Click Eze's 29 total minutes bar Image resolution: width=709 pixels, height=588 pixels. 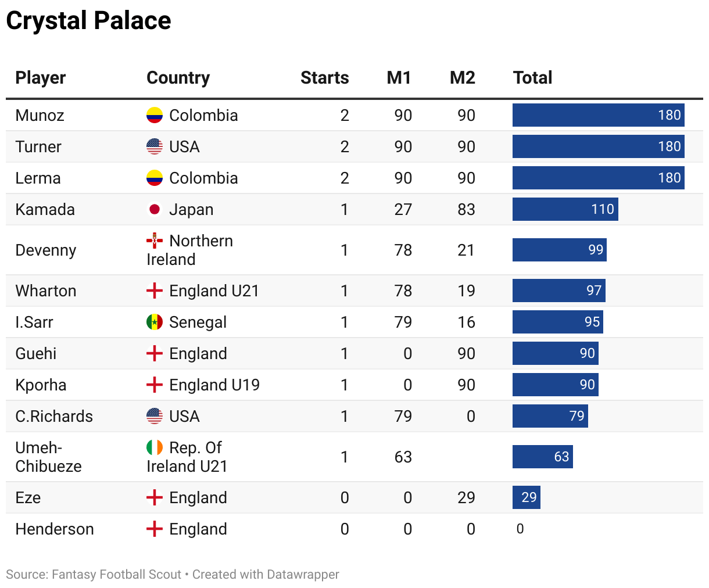pos(527,497)
